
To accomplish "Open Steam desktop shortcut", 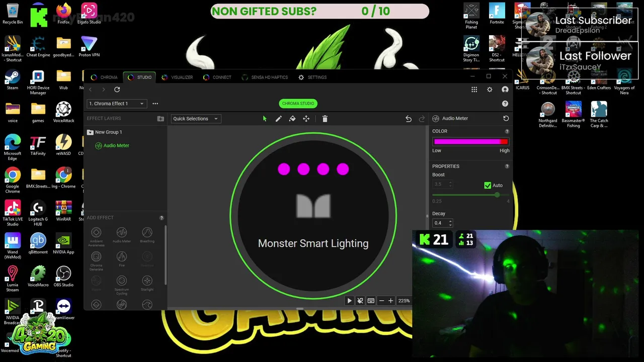I will tap(13, 79).
